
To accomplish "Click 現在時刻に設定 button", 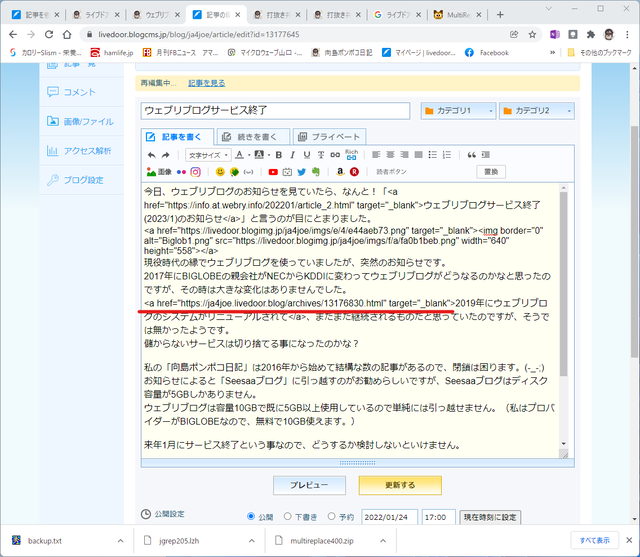I will [x=490, y=517].
